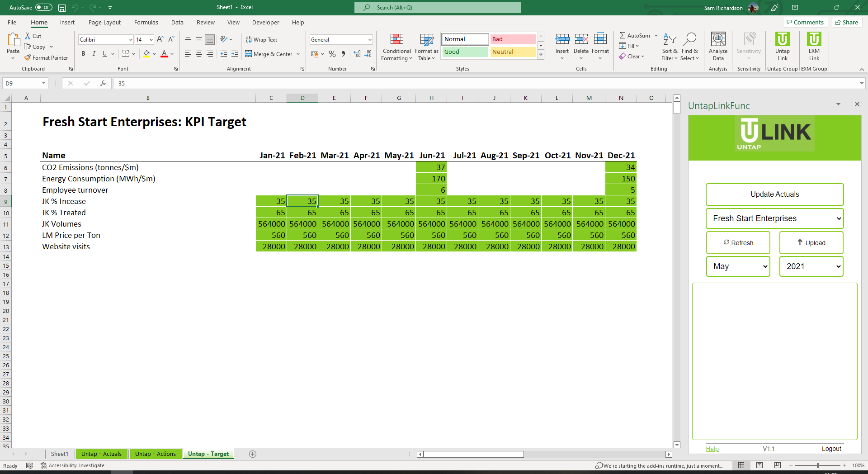Screen dimensions: 868x474
Task: Click the Fill Color bucket swatch
Action: click(146, 54)
